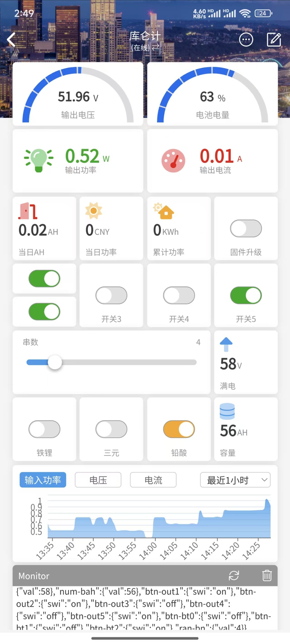290x644 pixels.
Task: Toggle the 固件升级 switch
Action: [x=246, y=228]
